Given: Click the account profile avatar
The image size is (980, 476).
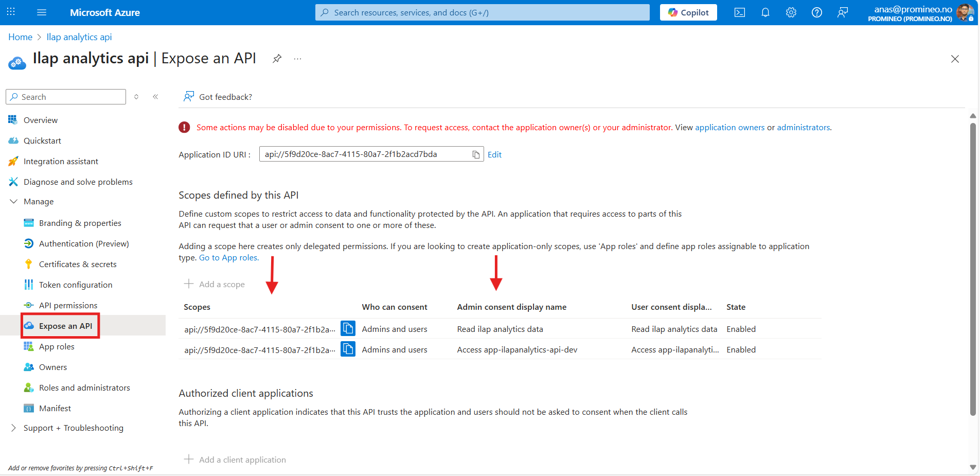Looking at the screenshot, I should click(965, 12).
